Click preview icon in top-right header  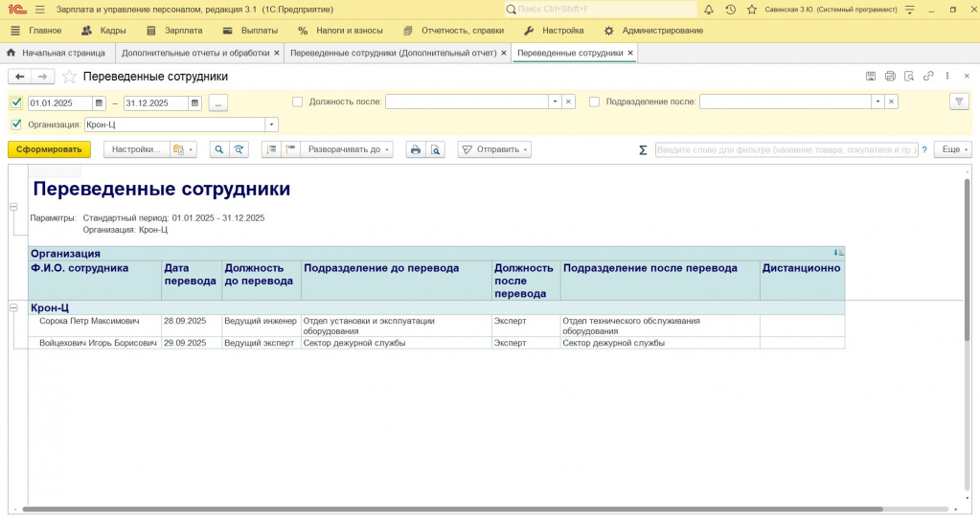click(x=909, y=77)
